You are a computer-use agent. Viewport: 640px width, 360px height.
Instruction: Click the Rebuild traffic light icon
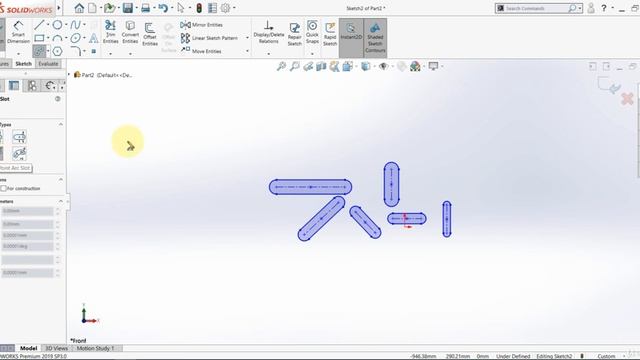point(199,8)
